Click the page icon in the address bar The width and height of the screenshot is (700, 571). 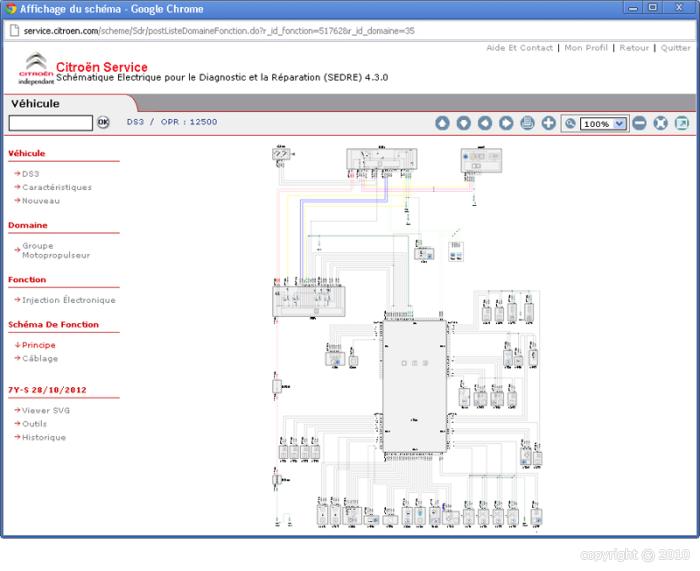click(14, 31)
